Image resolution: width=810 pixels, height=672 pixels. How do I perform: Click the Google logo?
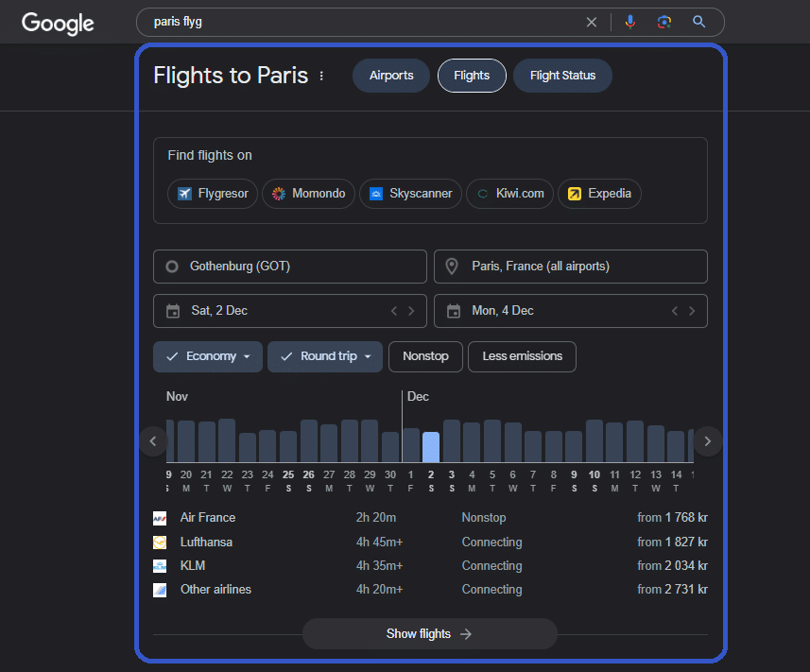click(x=58, y=23)
